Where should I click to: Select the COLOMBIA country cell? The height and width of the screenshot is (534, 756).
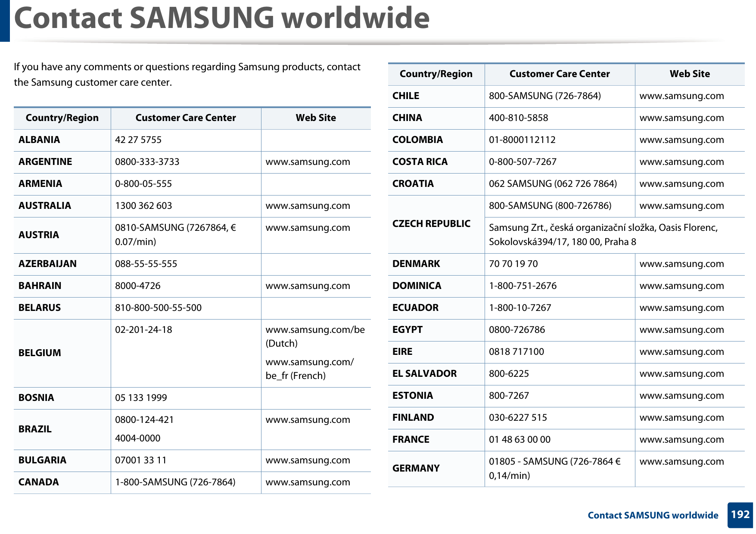click(x=436, y=140)
